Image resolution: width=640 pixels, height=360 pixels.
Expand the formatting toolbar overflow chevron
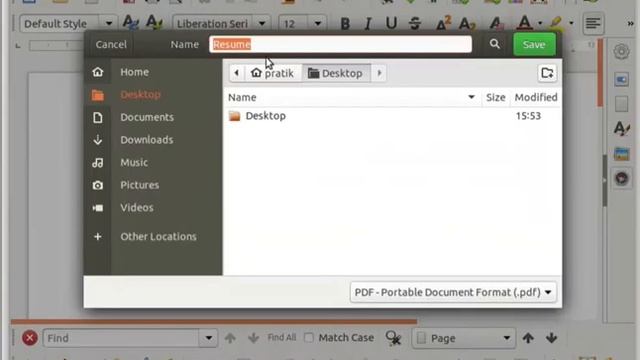point(630,24)
